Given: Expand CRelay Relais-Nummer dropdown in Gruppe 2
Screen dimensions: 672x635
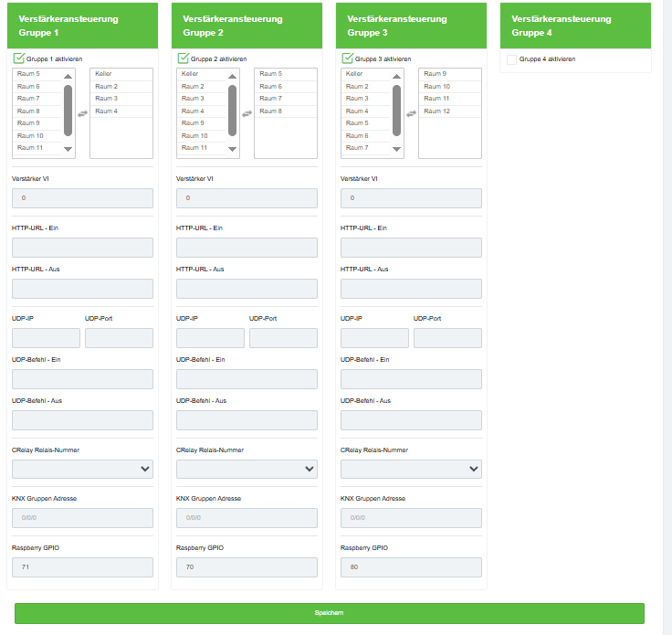Looking at the screenshot, I should tap(247, 469).
